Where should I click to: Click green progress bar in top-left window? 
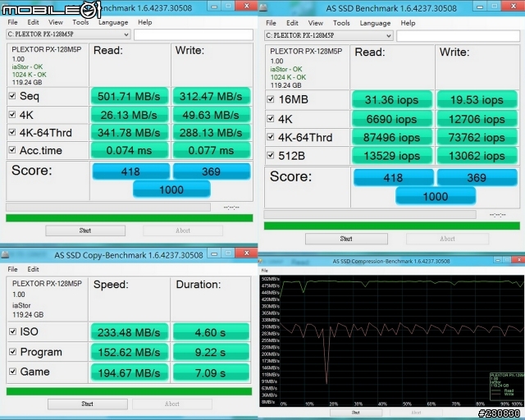130,218
